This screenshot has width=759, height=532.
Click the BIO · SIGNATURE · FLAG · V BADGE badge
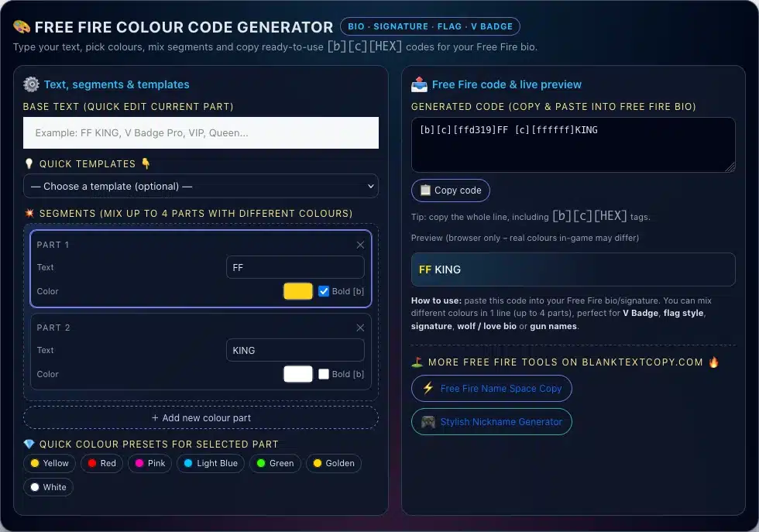coord(431,26)
